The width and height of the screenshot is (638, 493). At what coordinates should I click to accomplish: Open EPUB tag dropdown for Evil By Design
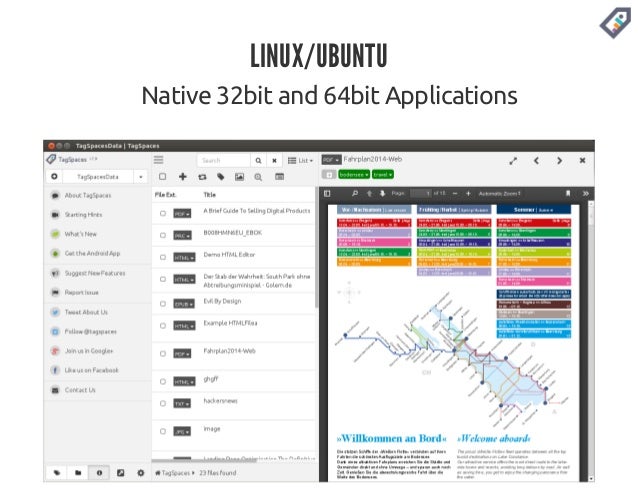point(184,304)
